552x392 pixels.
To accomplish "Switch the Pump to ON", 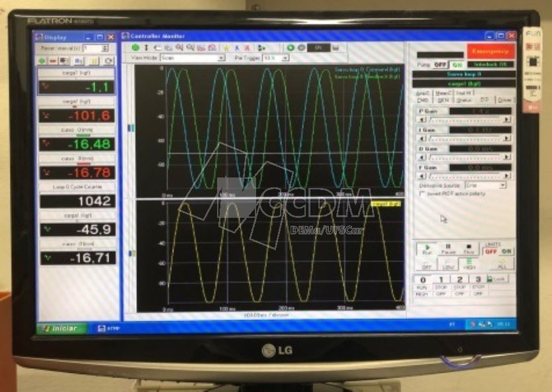I will pyautogui.click(x=457, y=65).
